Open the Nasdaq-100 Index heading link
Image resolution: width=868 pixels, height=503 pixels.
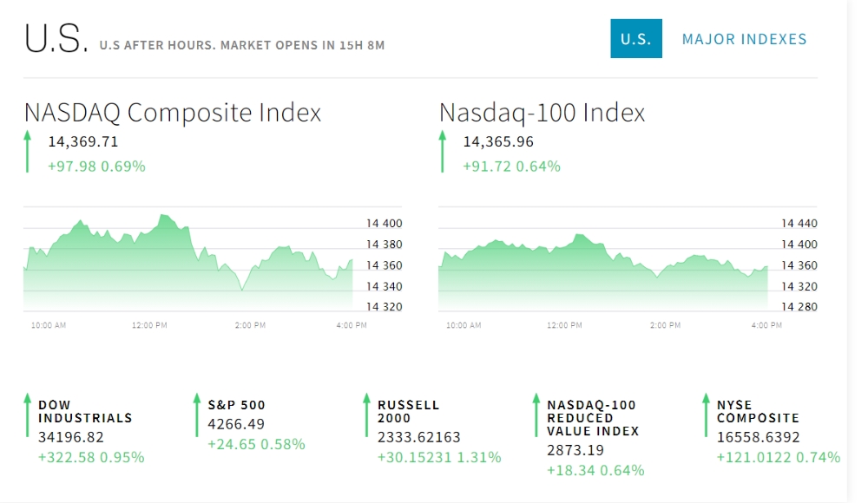[542, 113]
